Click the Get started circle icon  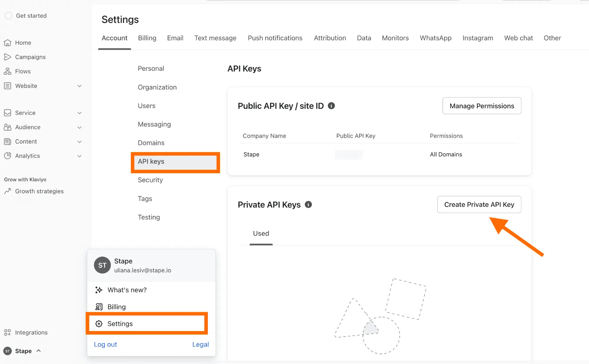9,16
